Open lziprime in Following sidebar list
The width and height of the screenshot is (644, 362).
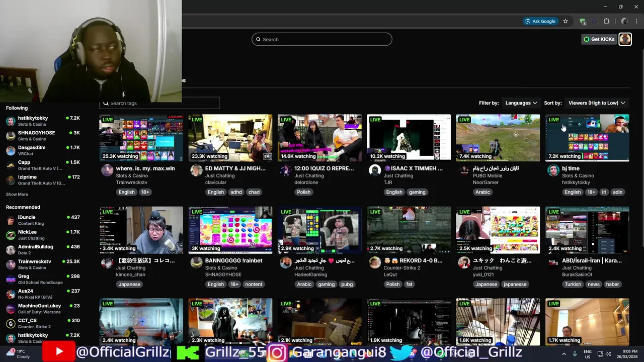pos(43,180)
